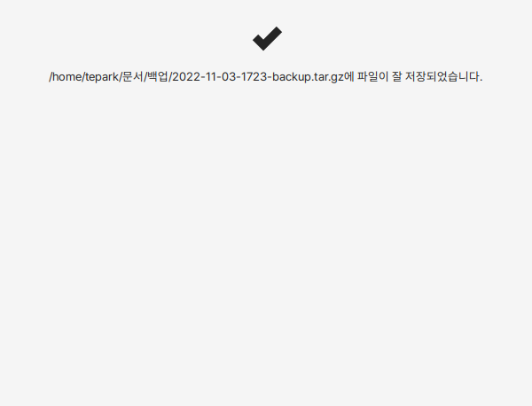Click the "백업" folder name in path
Screen dimensions: 532x406
pos(158,76)
